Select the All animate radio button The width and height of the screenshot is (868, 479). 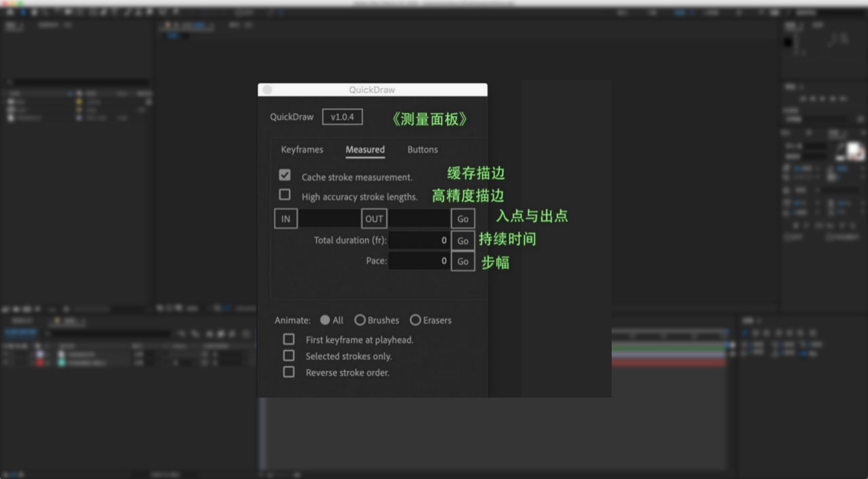coord(325,320)
